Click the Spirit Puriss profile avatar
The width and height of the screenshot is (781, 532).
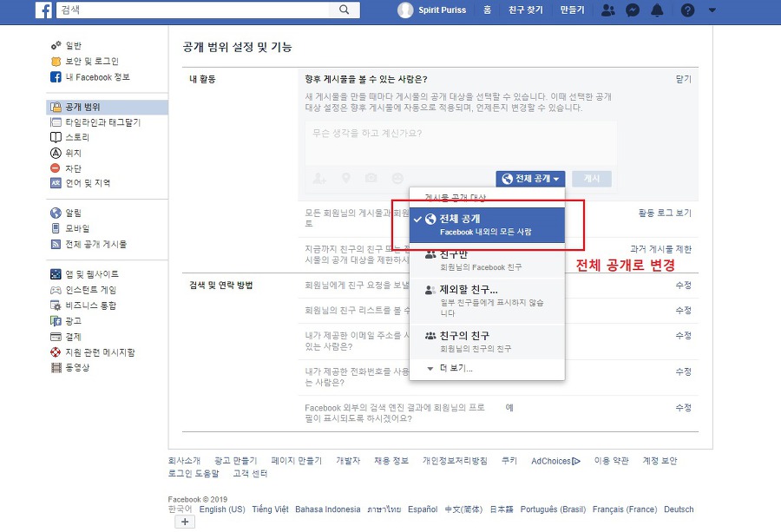pos(405,10)
